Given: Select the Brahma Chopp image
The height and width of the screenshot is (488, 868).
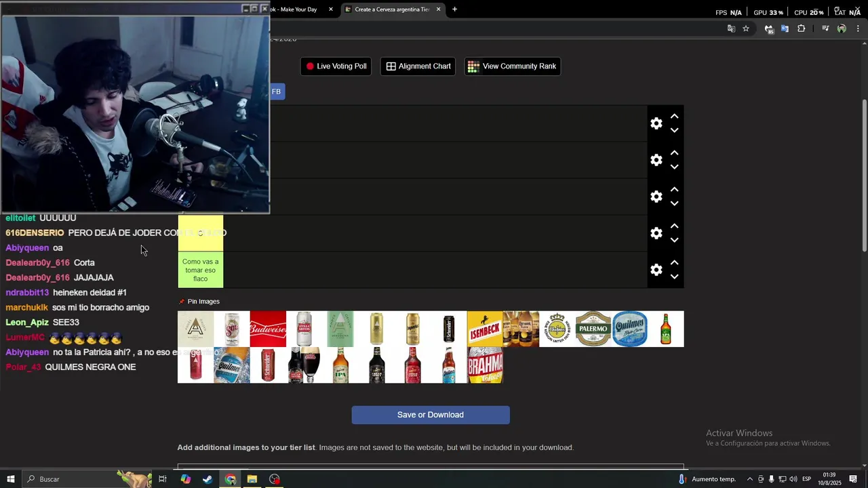Looking at the screenshot, I should click(485, 365).
